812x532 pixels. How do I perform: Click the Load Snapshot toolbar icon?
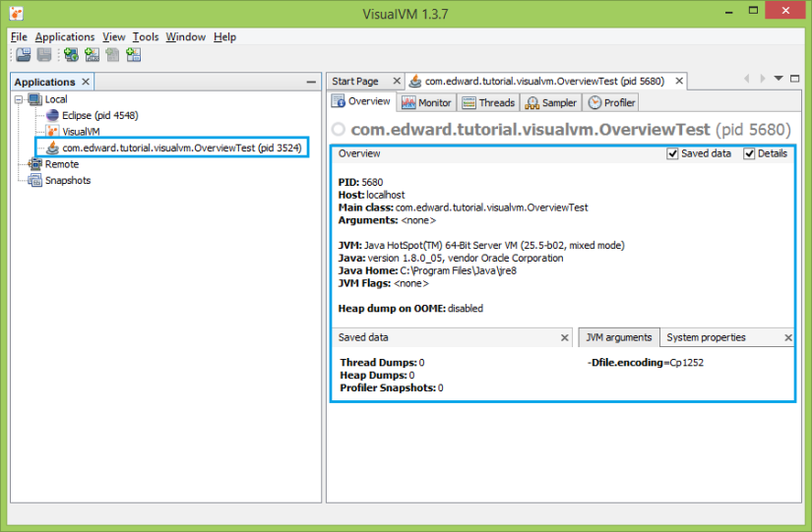23,55
